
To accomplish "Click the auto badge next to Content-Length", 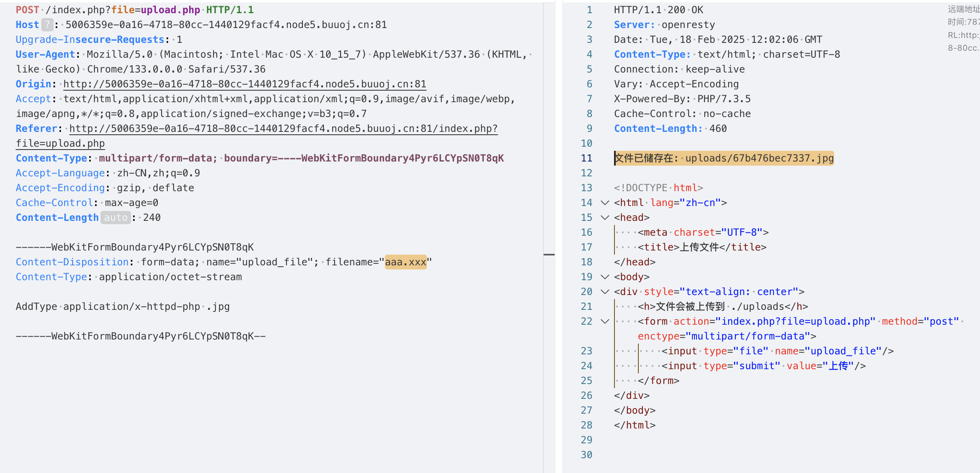I will 115,218.
